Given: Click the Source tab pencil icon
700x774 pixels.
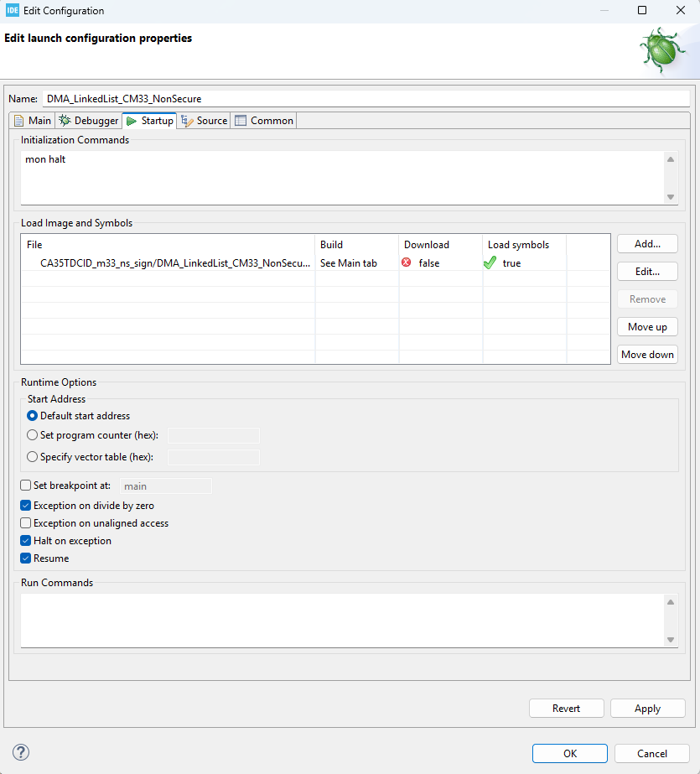Looking at the screenshot, I should pos(187,121).
